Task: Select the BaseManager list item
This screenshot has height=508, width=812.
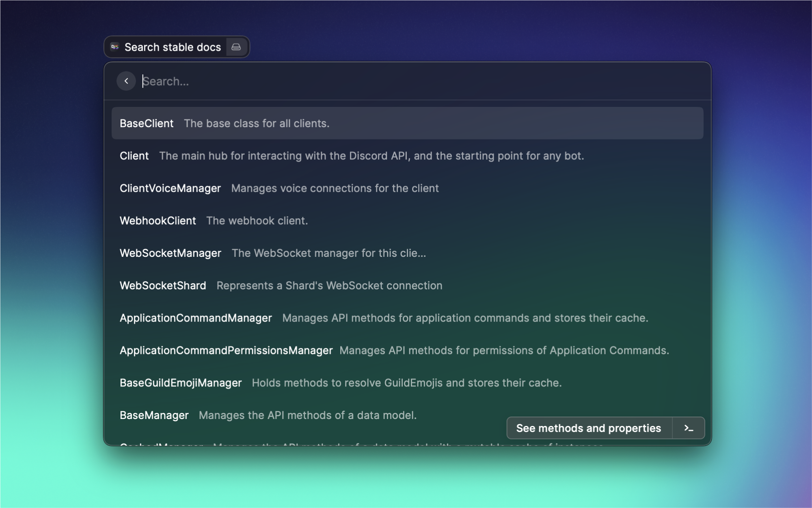Action: point(154,415)
